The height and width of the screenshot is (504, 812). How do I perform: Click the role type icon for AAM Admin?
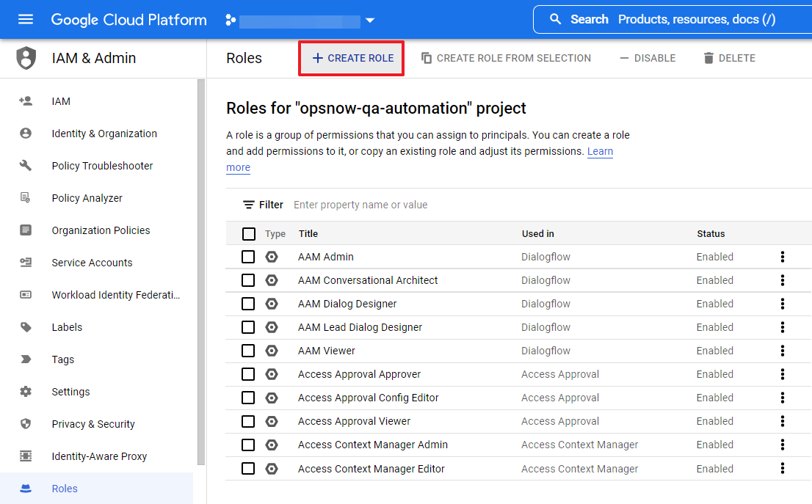[272, 257]
